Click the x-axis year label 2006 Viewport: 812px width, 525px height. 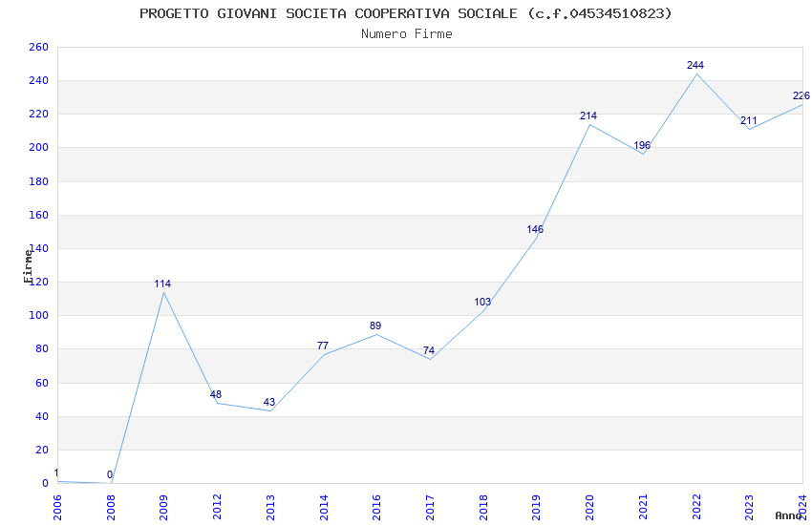57,507
